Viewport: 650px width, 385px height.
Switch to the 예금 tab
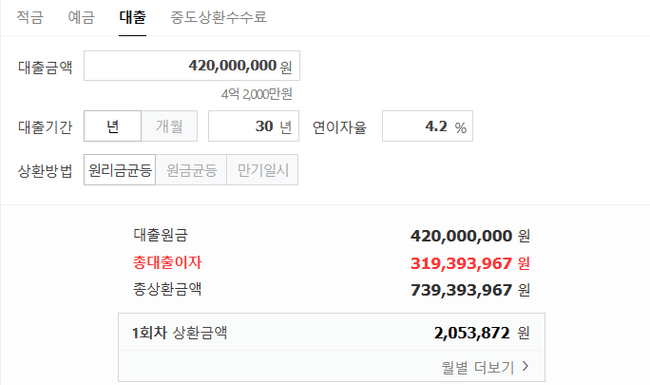pos(81,17)
